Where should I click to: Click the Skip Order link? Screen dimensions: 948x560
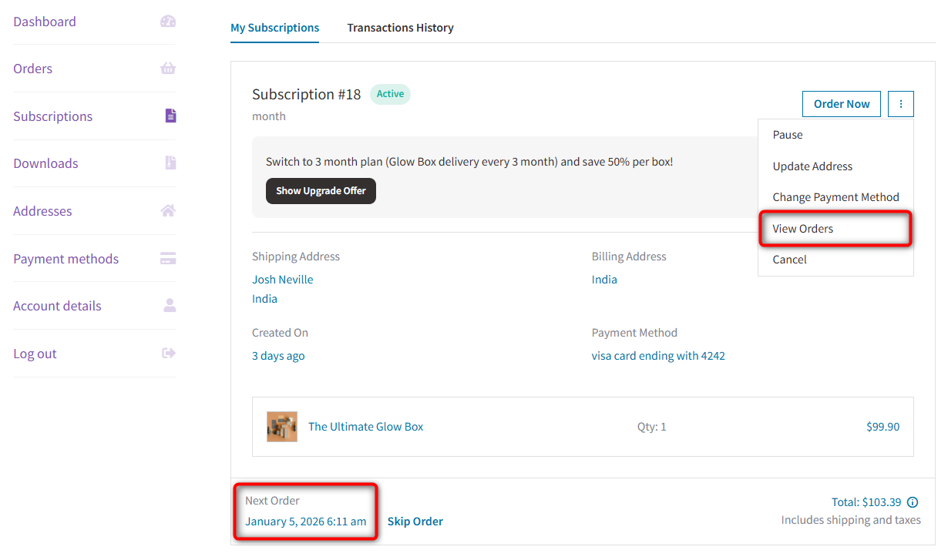pyautogui.click(x=415, y=521)
